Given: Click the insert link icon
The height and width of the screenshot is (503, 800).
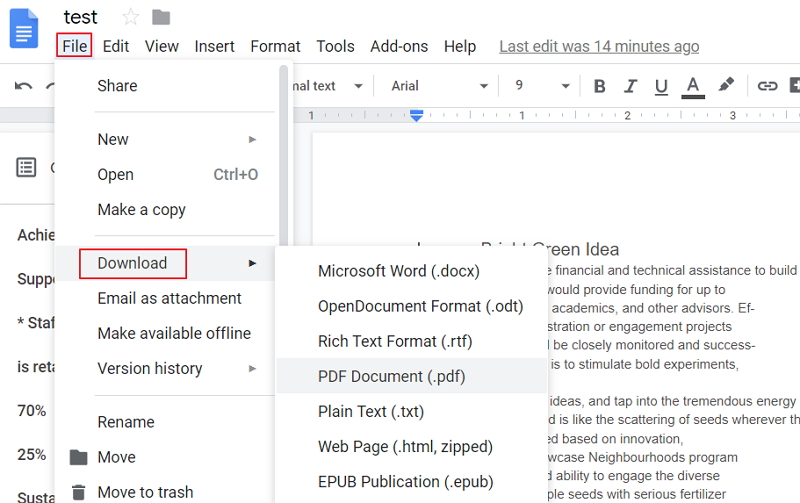Looking at the screenshot, I should (x=767, y=86).
